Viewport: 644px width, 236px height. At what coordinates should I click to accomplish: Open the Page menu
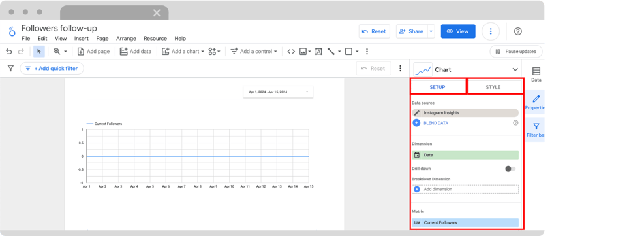click(x=102, y=38)
